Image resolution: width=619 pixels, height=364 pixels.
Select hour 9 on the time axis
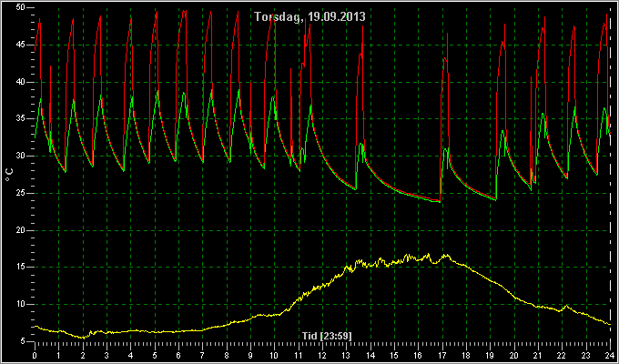[250, 355]
